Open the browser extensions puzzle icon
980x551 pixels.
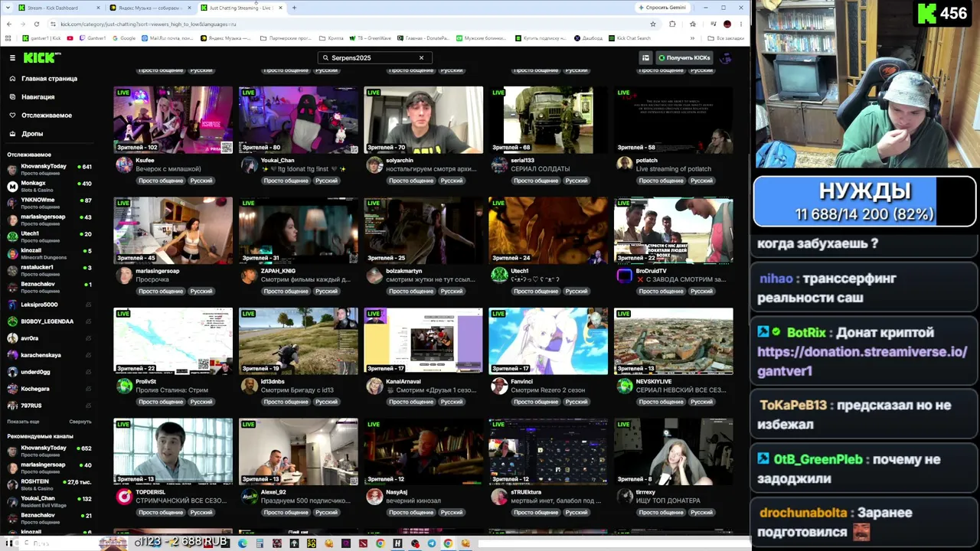pos(672,24)
